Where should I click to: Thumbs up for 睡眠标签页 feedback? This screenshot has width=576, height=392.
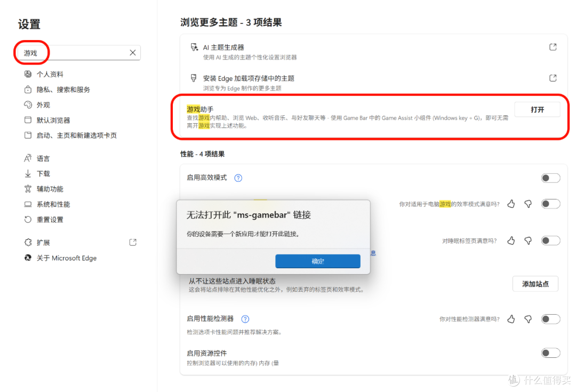511,241
